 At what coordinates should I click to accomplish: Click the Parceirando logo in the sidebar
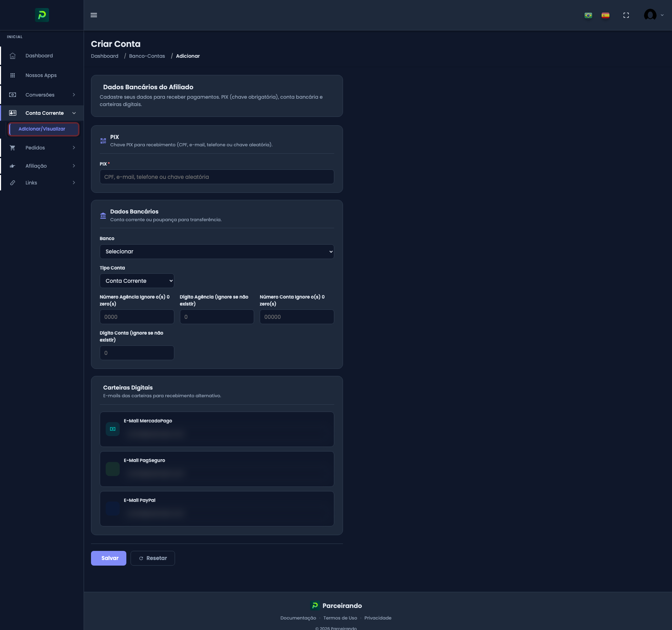pyautogui.click(x=42, y=15)
